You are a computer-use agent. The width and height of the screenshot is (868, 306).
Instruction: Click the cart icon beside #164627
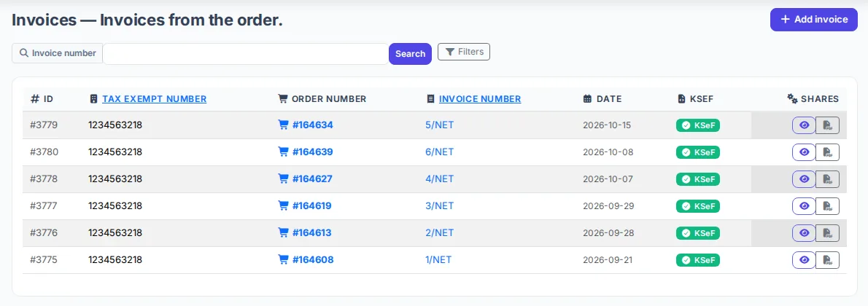click(283, 178)
